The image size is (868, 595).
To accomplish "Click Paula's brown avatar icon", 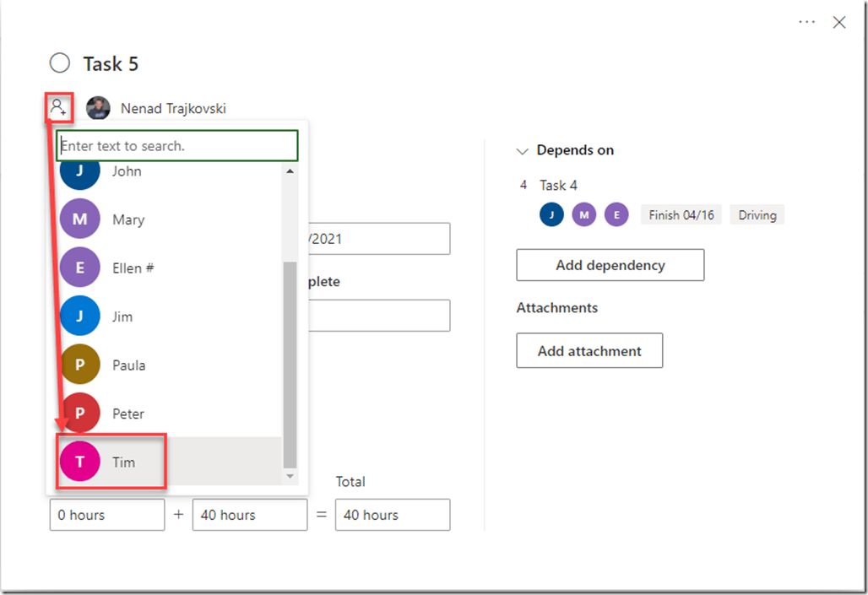I will [x=80, y=365].
